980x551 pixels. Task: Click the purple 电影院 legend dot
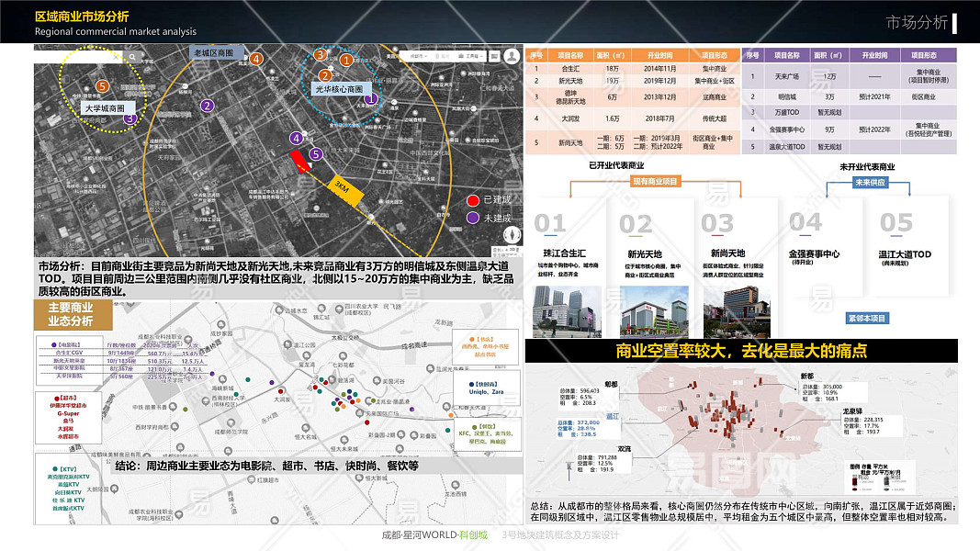[56, 344]
